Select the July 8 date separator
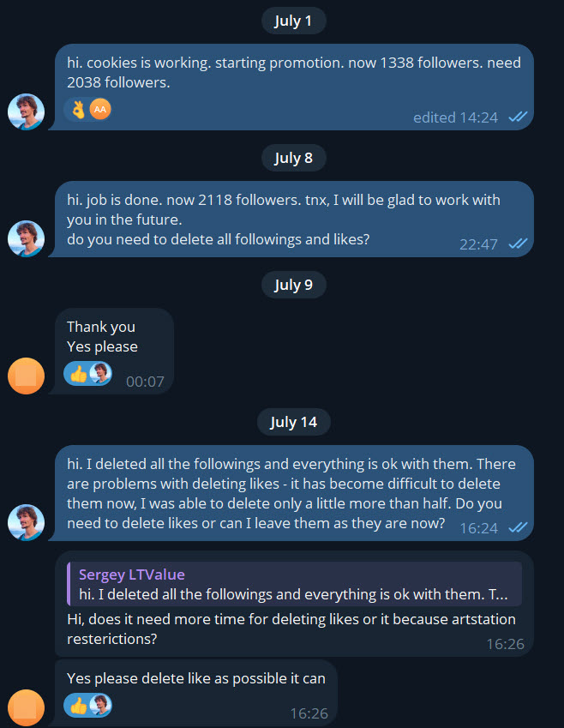Viewport: 564px width, 728px height. [294, 158]
